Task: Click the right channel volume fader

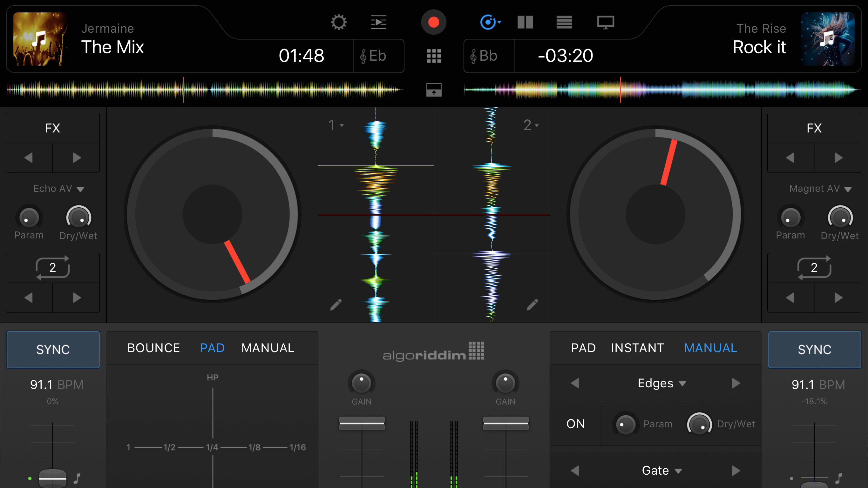Action: [x=506, y=423]
